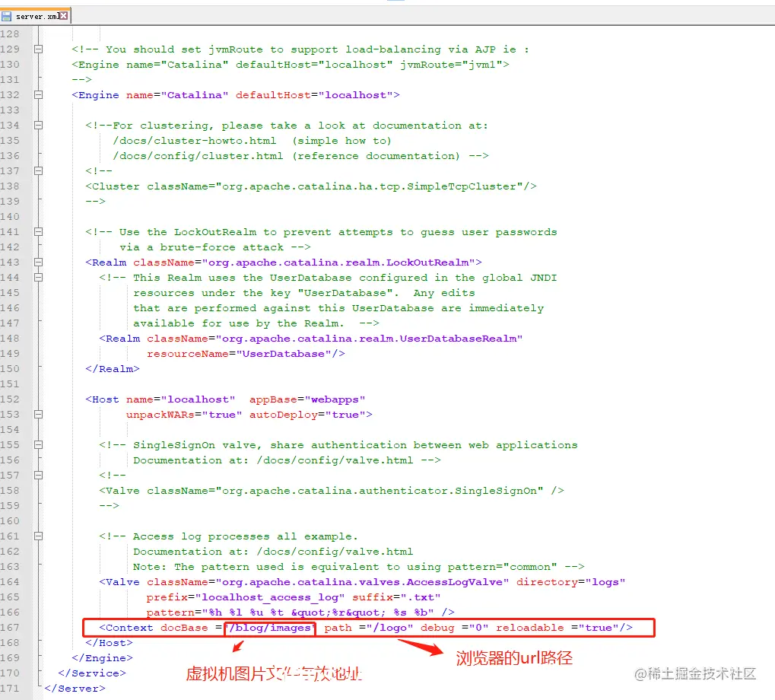Viewport: 775px width, 700px height.
Task: Click the pattern attribute on line 166
Action: click(x=290, y=612)
